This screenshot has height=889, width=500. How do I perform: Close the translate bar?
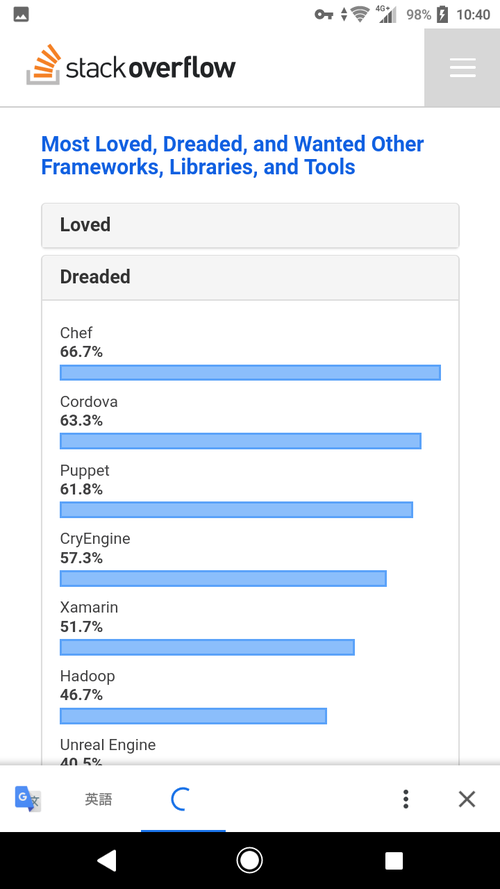pyautogui.click(x=467, y=799)
